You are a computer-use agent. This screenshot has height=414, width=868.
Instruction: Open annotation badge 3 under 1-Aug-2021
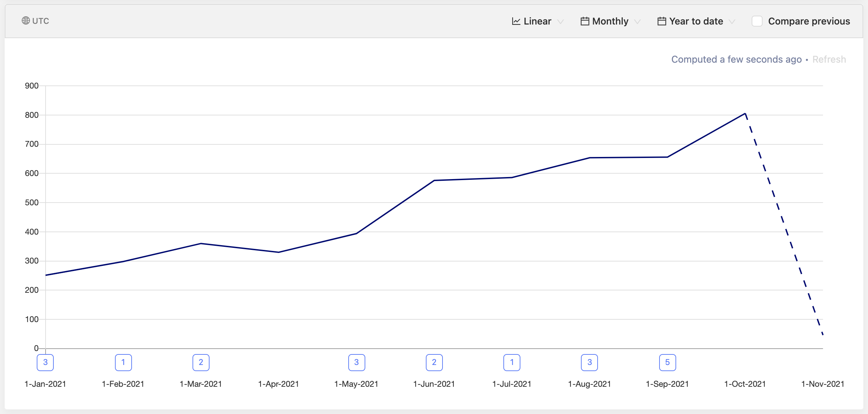click(x=589, y=363)
